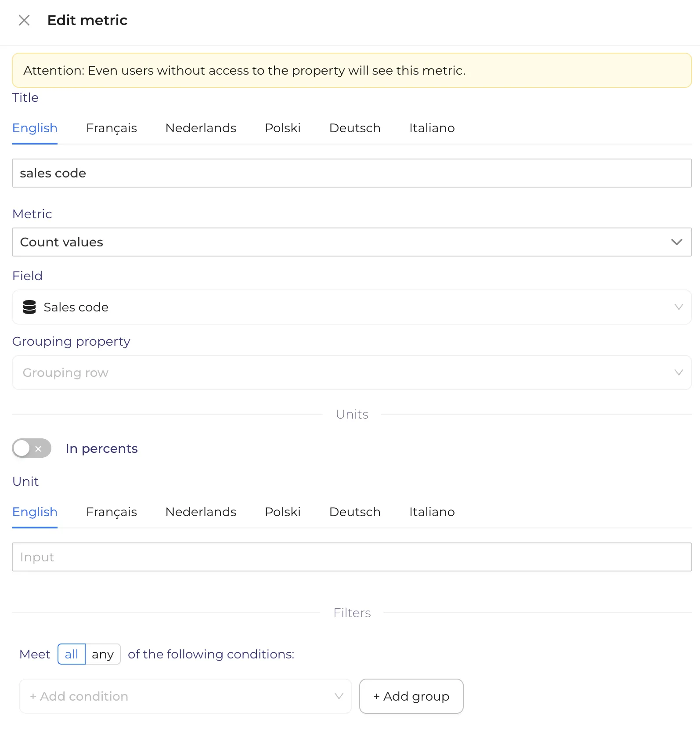The height and width of the screenshot is (752, 700).
Task: Switch Title language to Français tab
Action: [112, 128]
